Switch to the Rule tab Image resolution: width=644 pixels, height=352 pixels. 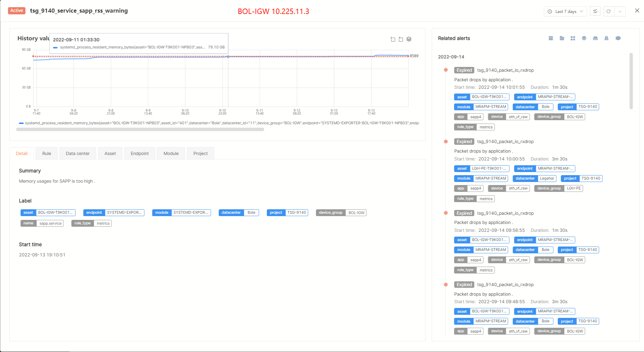pyautogui.click(x=47, y=154)
